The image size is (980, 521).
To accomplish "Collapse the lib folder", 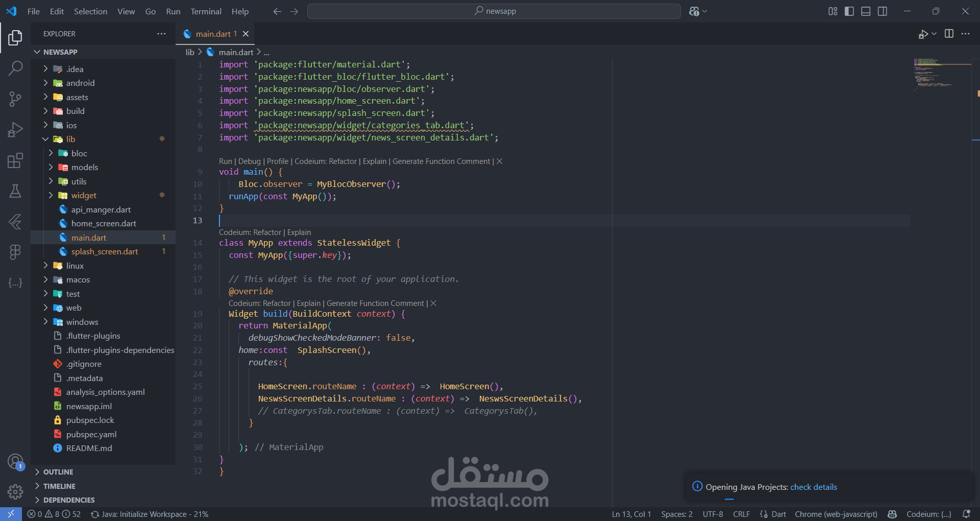I will (x=45, y=139).
